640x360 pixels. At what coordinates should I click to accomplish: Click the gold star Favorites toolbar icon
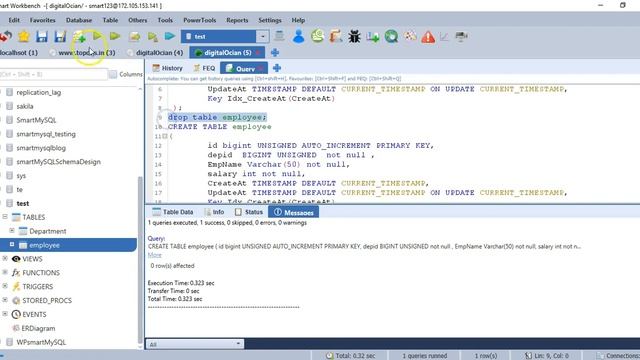click(x=24, y=37)
